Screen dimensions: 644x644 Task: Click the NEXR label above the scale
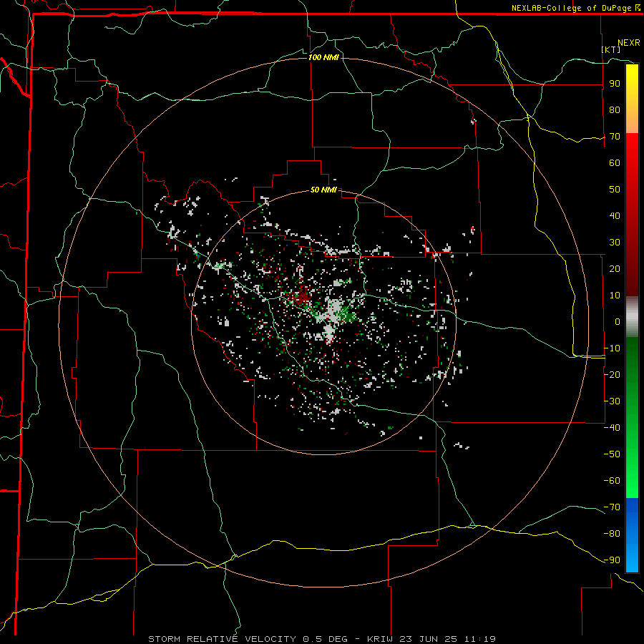click(629, 43)
